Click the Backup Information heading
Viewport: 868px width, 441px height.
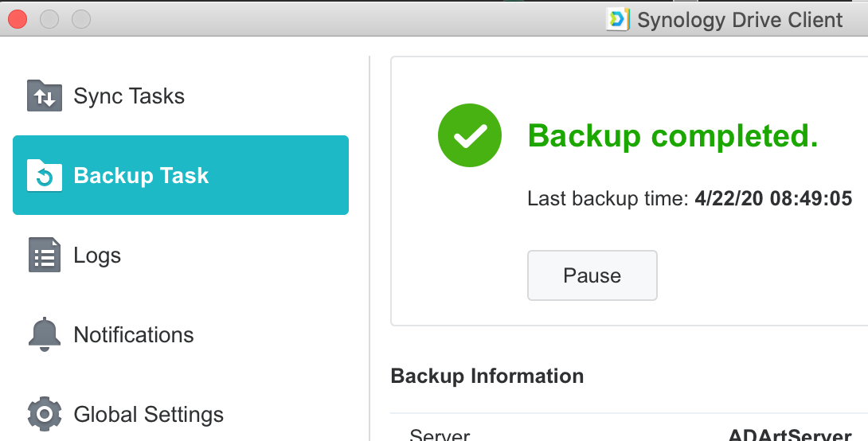(x=487, y=377)
